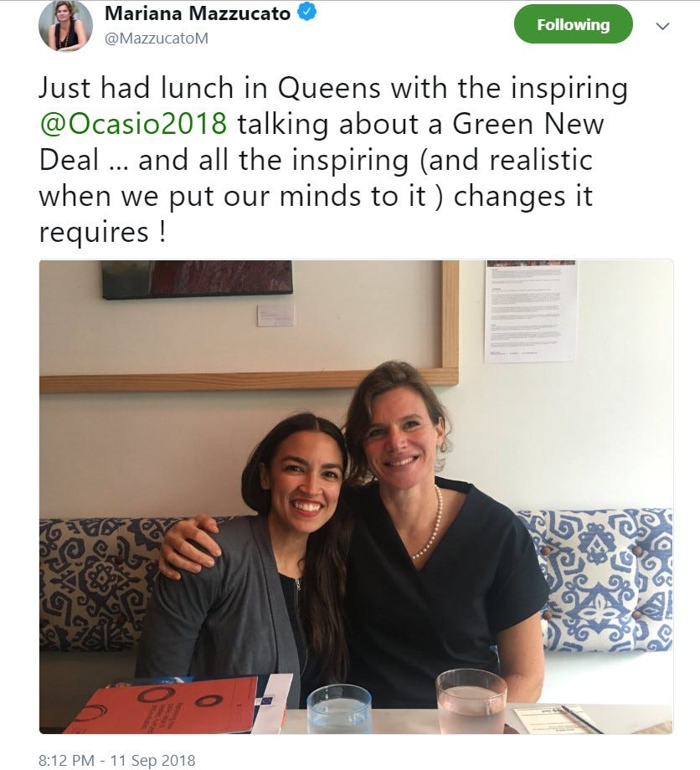Open the @Ocasio2018 mention link
The width and height of the screenshot is (700, 770).
pyautogui.click(x=133, y=124)
